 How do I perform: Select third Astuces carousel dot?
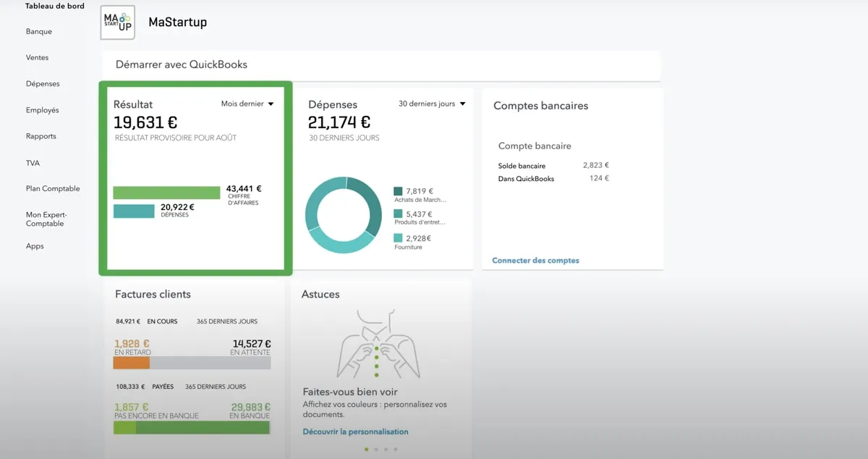pyautogui.click(x=386, y=450)
